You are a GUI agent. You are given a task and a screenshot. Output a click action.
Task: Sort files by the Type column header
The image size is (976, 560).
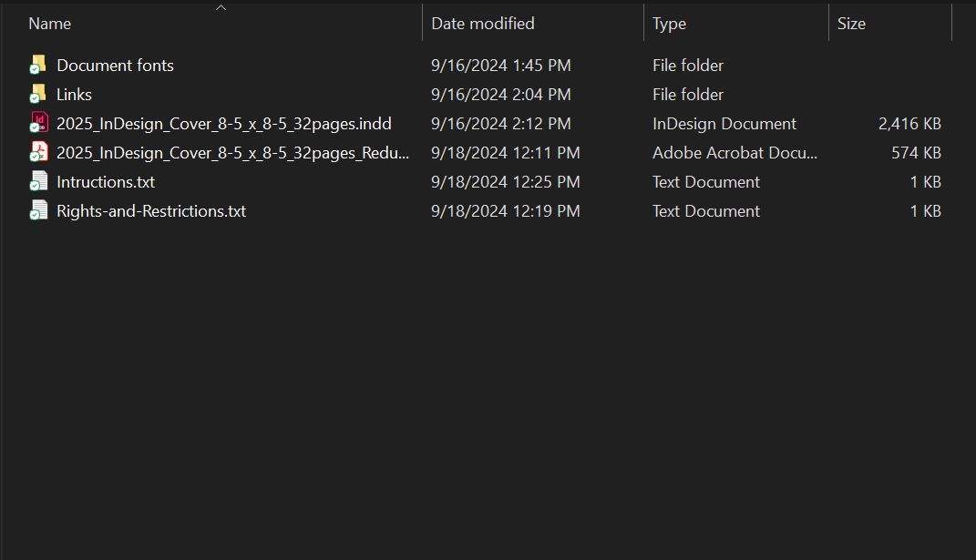669,24
